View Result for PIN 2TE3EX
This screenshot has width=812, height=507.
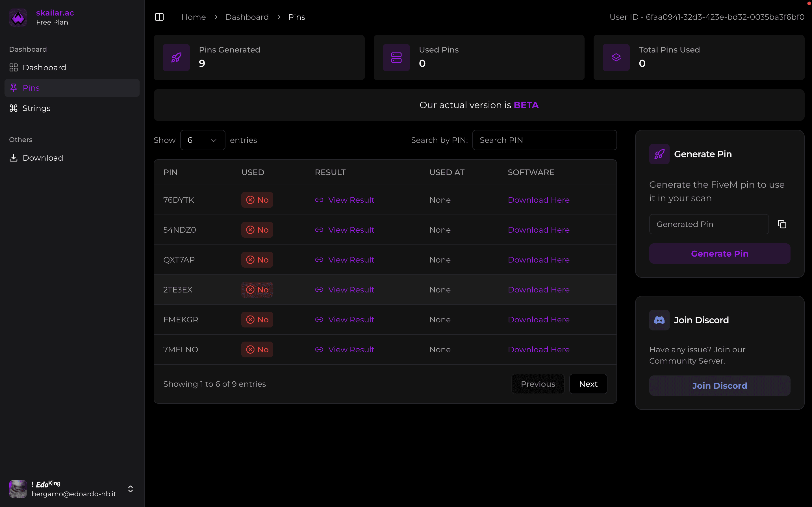point(351,290)
